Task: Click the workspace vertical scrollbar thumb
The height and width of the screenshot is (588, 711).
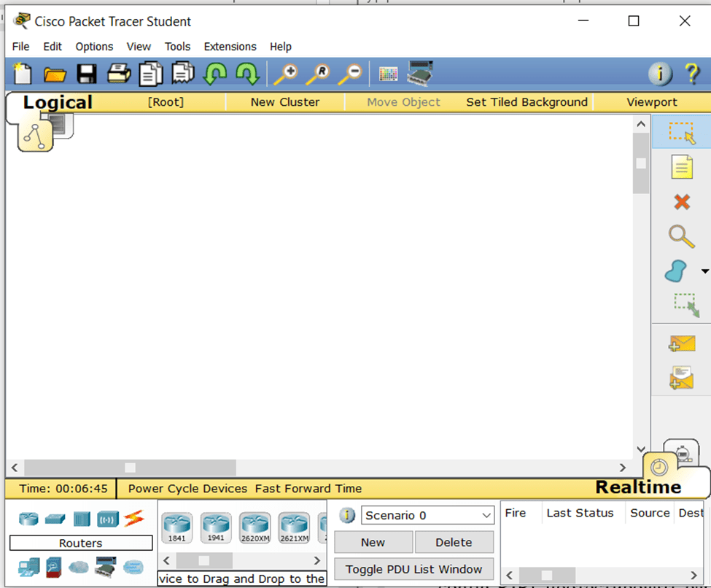Action: [x=641, y=163]
